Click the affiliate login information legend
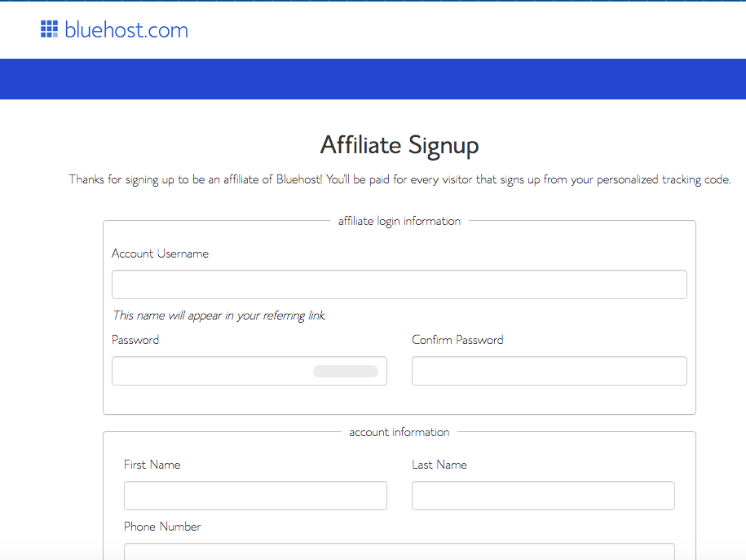Screen dimensions: 746x560 click(399, 221)
